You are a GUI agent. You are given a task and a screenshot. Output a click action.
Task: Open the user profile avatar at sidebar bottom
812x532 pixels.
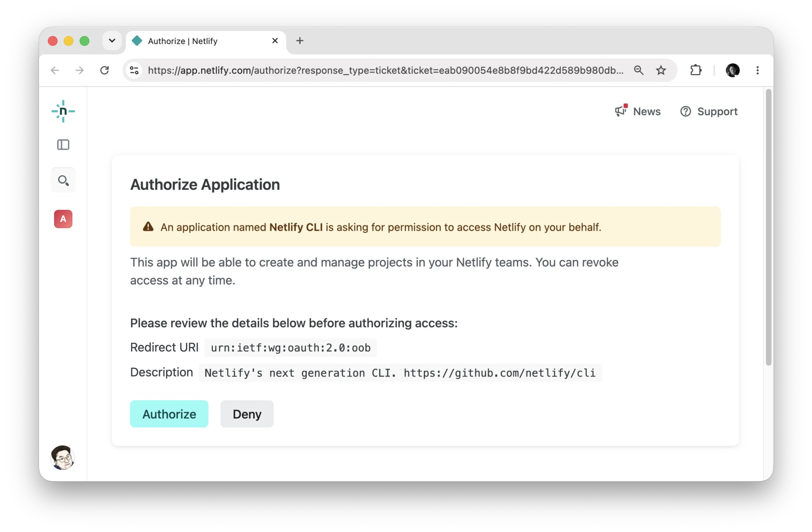[63, 458]
